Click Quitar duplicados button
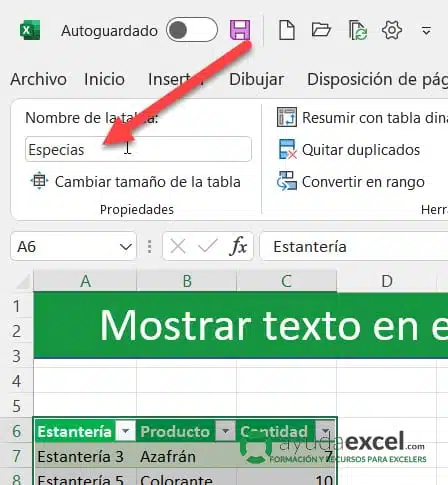 click(x=349, y=150)
